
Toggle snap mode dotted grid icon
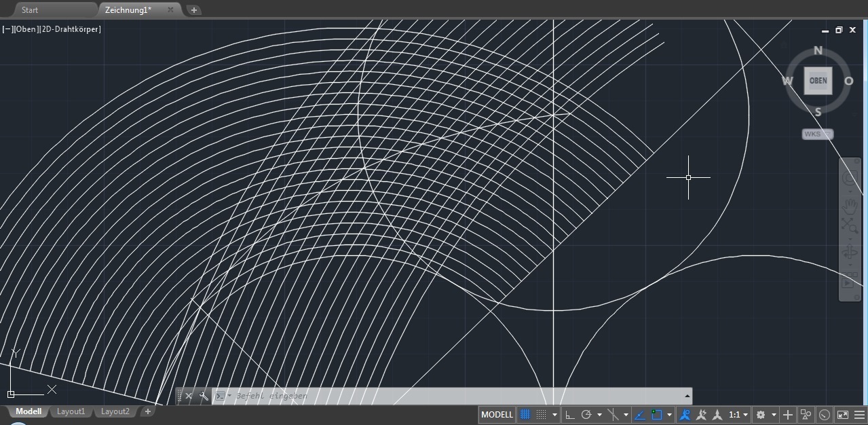coord(541,415)
